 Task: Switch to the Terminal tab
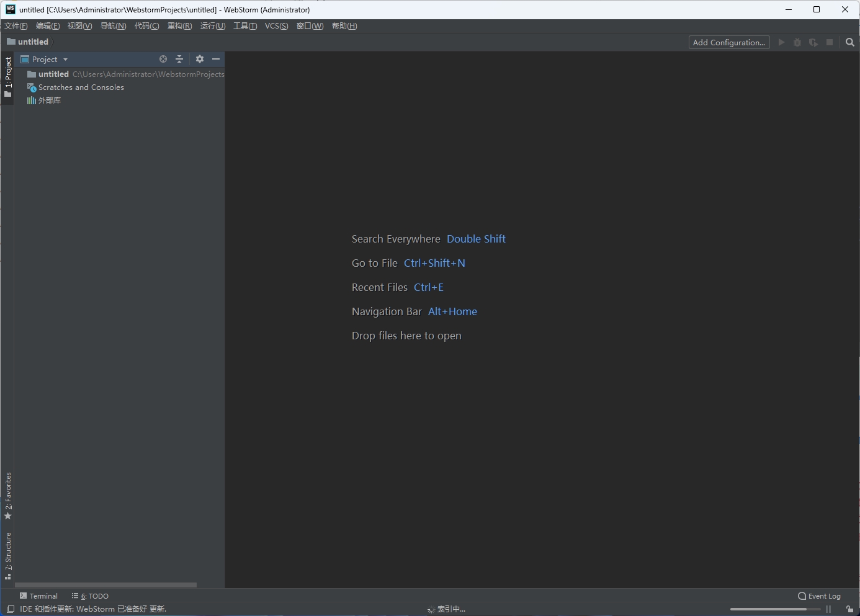[38, 596]
